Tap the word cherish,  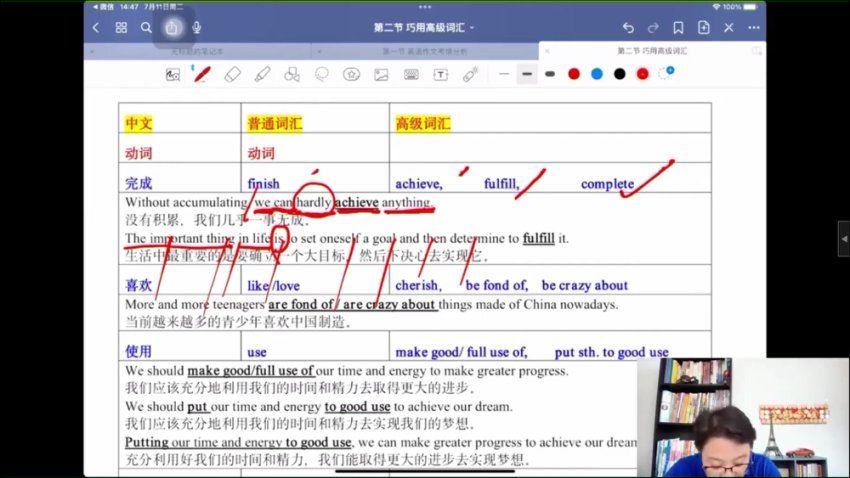point(418,285)
